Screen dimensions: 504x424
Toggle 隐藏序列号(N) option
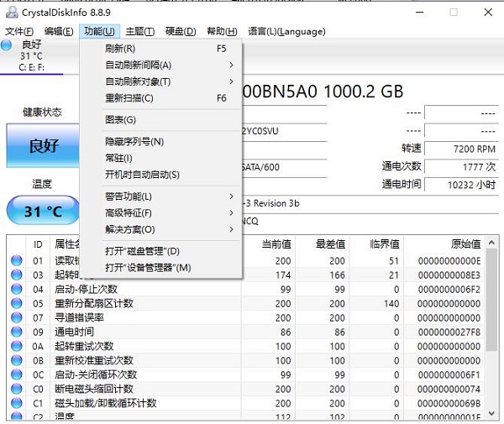pyautogui.click(x=160, y=142)
